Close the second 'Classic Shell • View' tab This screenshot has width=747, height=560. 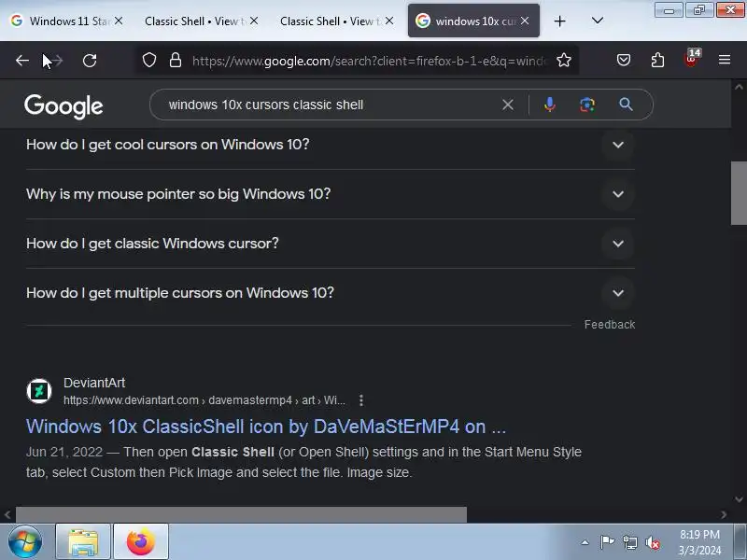pos(389,21)
